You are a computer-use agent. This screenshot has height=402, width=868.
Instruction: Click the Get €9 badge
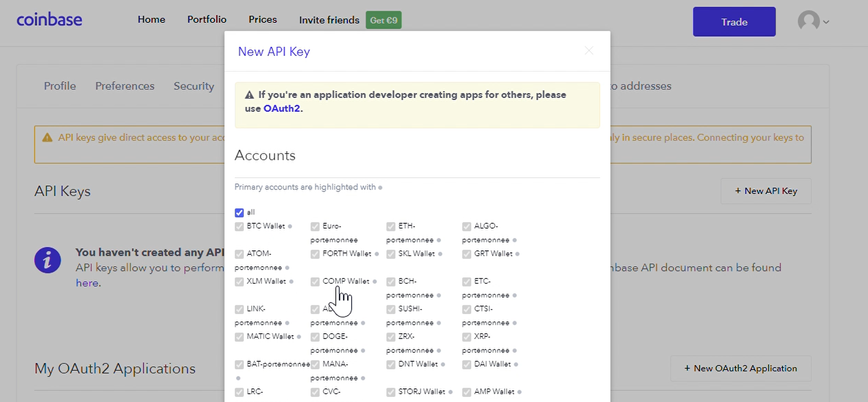pos(384,20)
